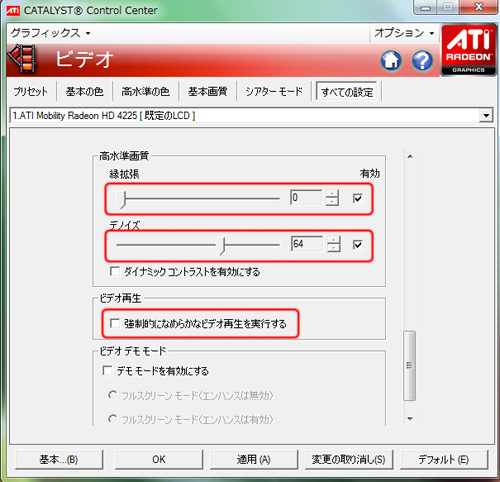Click the vertical scrollbar thumb
This screenshot has width=500, height=482.
(409, 365)
